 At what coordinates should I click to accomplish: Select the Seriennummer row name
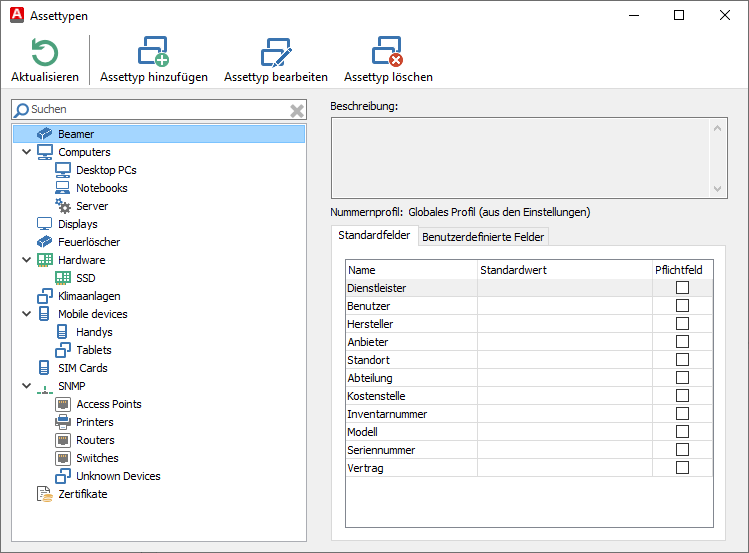(381, 450)
